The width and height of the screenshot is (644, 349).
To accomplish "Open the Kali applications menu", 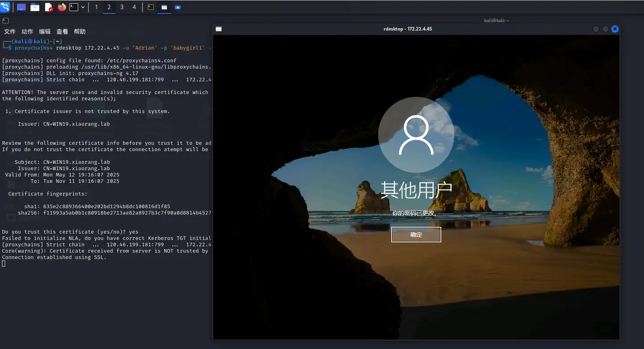I will [5, 7].
